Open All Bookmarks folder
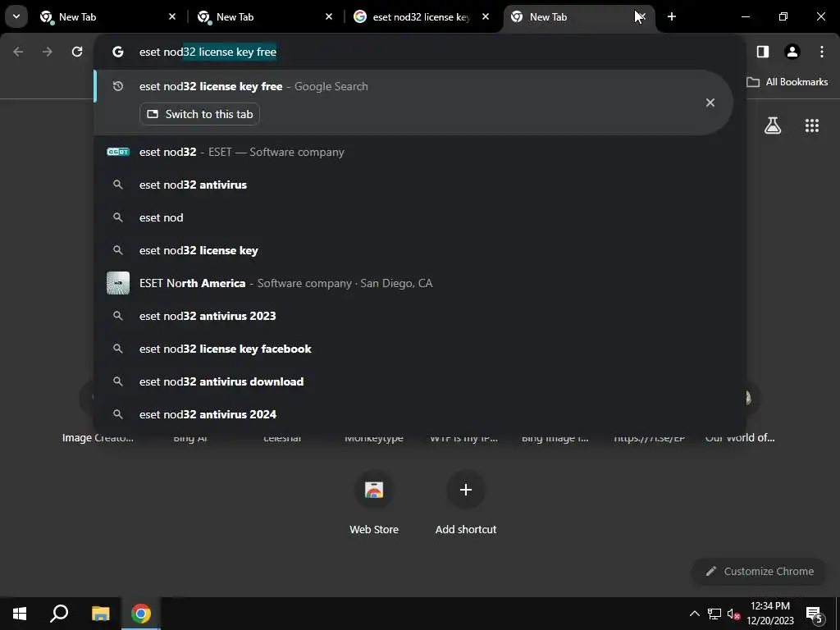 pyautogui.click(x=787, y=82)
